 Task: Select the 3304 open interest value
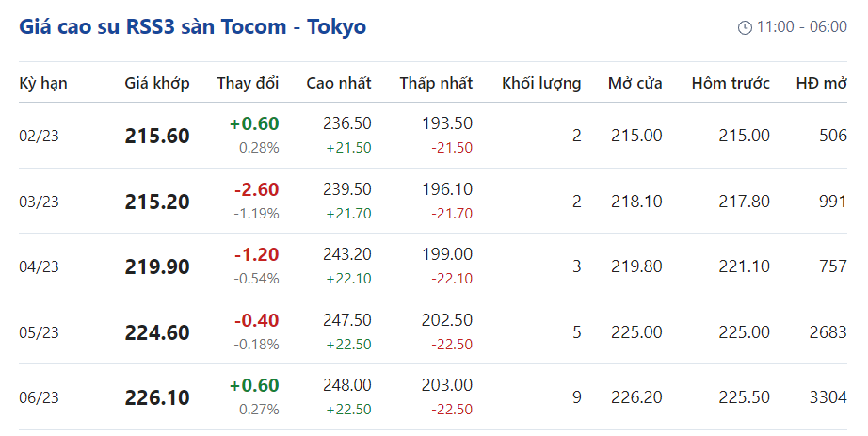tap(828, 397)
